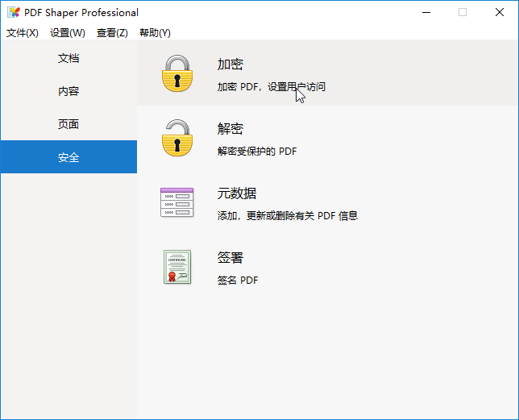The image size is (519, 420).
Task: Switch to the 文档 sidebar tab
Action: pyautogui.click(x=69, y=58)
